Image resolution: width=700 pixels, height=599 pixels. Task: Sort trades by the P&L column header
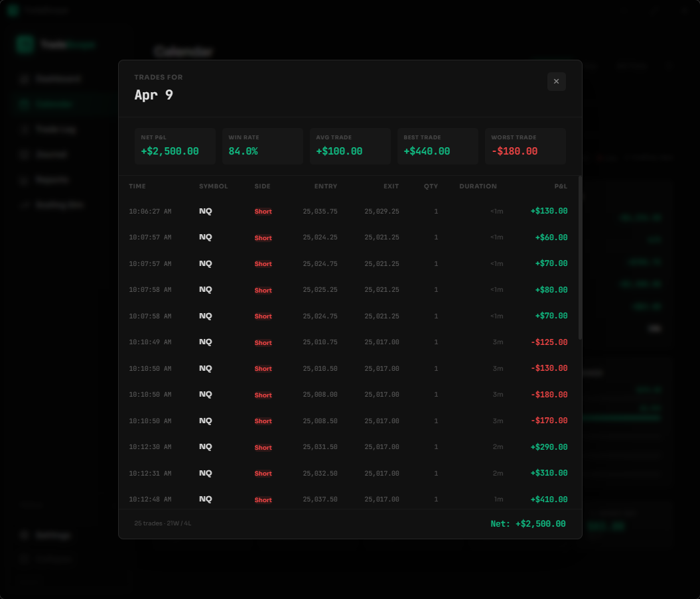pyautogui.click(x=561, y=186)
